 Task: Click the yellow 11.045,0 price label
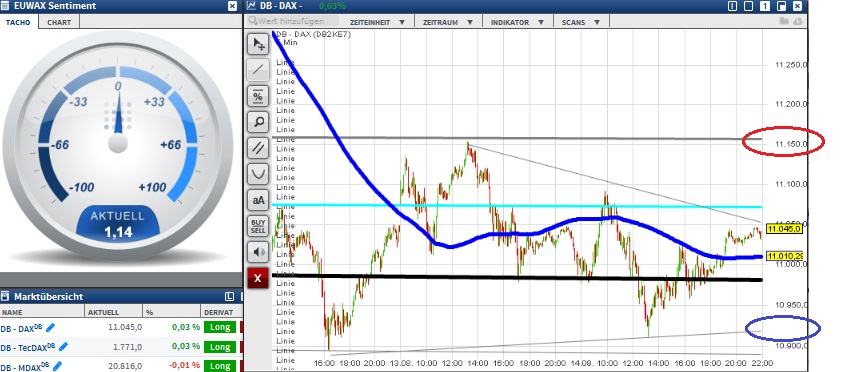pyautogui.click(x=784, y=229)
